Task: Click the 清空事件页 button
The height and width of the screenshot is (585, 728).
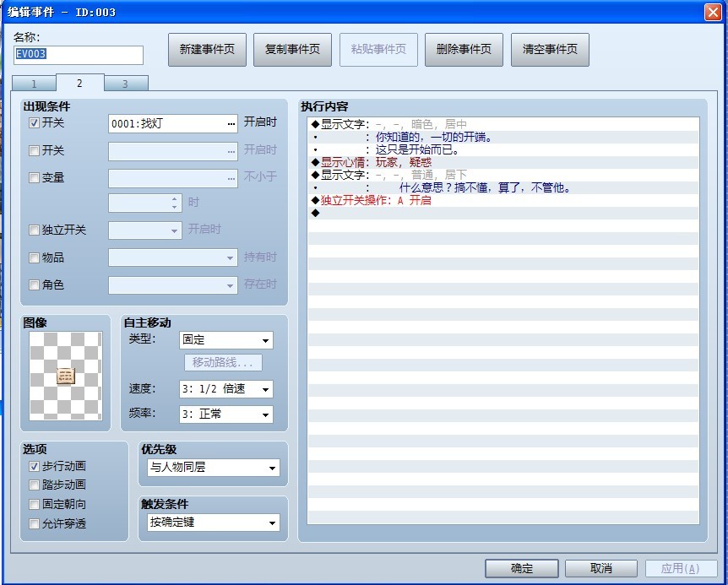Action: pyautogui.click(x=550, y=50)
